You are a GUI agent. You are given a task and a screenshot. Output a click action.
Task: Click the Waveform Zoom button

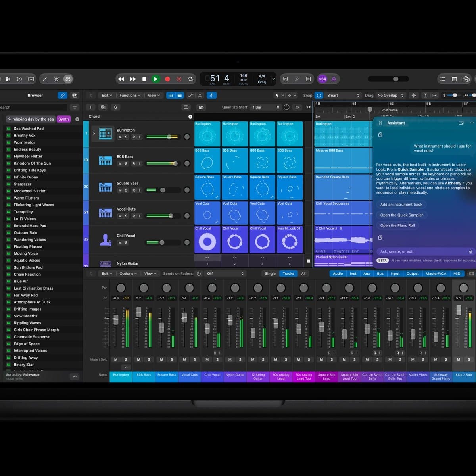click(x=414, y=95)
